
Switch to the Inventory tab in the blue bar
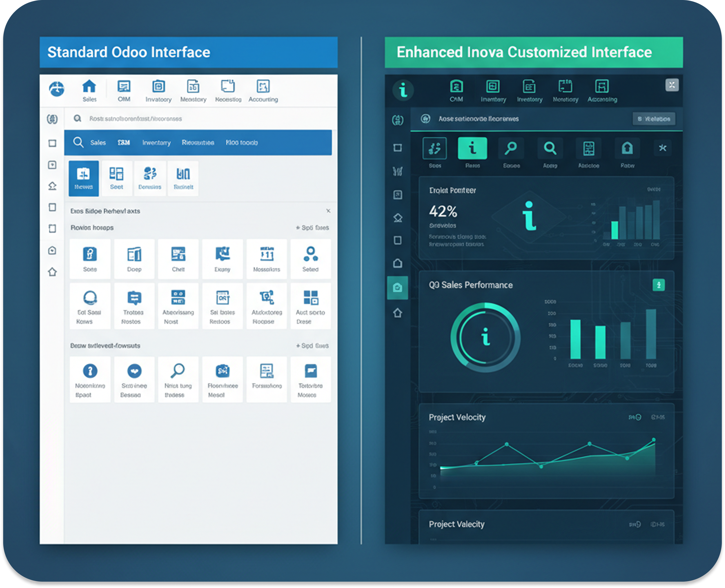click(156, 143)
